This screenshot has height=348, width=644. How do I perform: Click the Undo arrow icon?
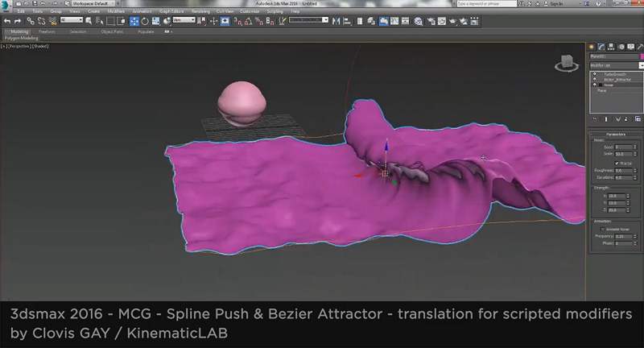click(7, 22)
